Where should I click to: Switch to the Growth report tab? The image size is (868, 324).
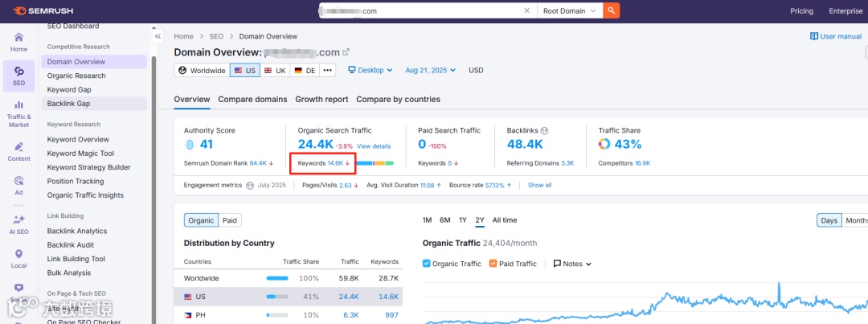point(321,99)
